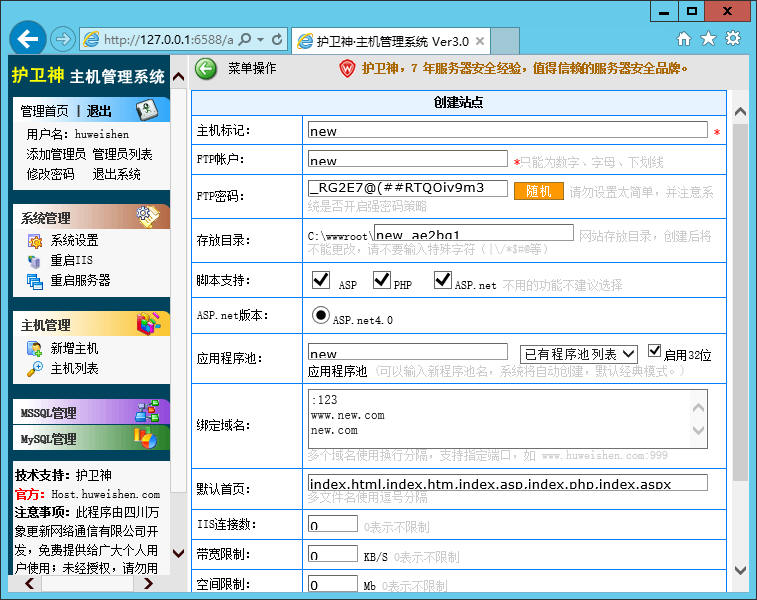Viewport: 757px width, 600px height.
Task: Click the 应用程序池 name input field
Action: tap(407, 352)
